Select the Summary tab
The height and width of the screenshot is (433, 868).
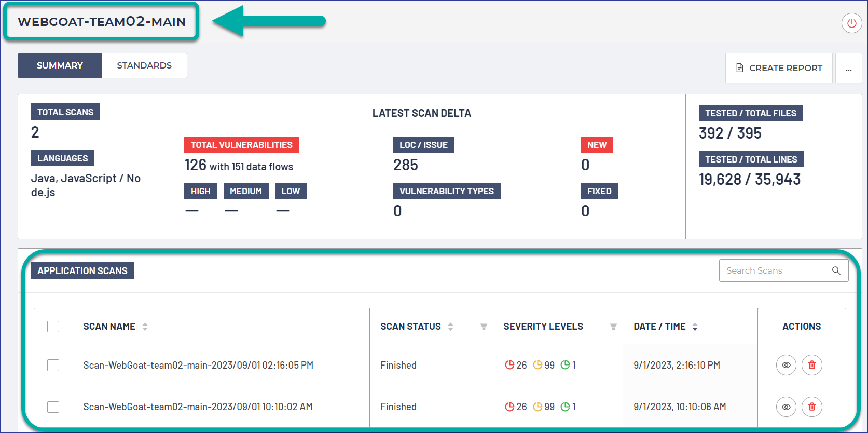point(60,65)
